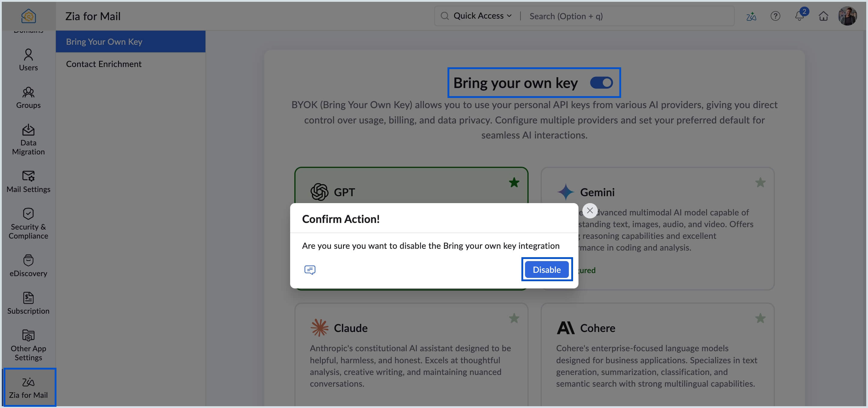
Task: Expand the Quick Access dropdown
Action: 482,16
